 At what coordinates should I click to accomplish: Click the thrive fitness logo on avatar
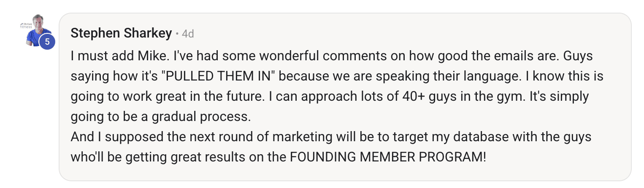[26, 25]
